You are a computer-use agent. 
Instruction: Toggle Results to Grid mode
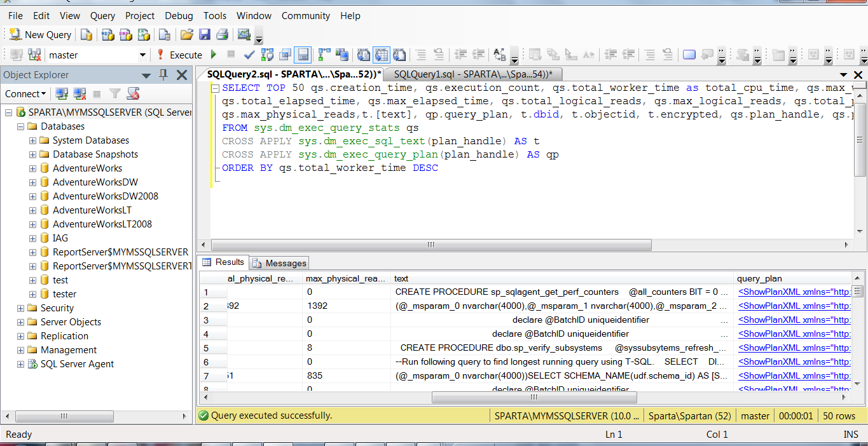click(x=382, y=55)
